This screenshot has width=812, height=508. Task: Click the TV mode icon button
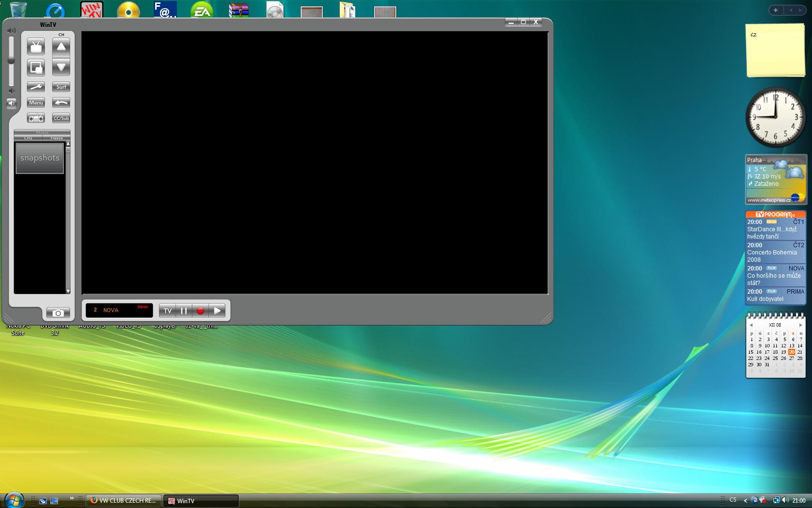(36, 47)
